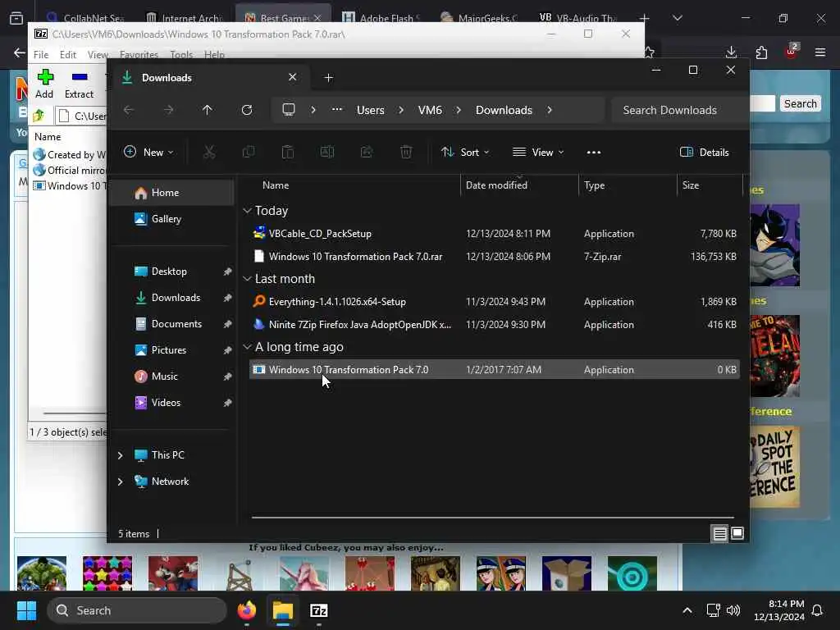
Task: Add a new tab in File Explorer
Action: point(328,78)
